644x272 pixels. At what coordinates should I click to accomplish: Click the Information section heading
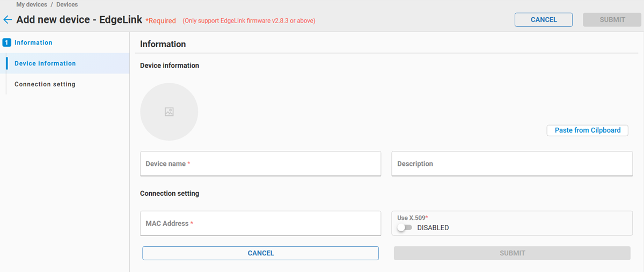click(163, 44)
